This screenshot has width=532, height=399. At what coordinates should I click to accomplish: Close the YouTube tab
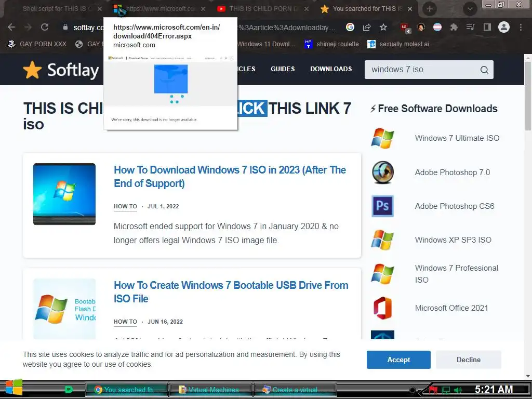(x=307, y=9)
